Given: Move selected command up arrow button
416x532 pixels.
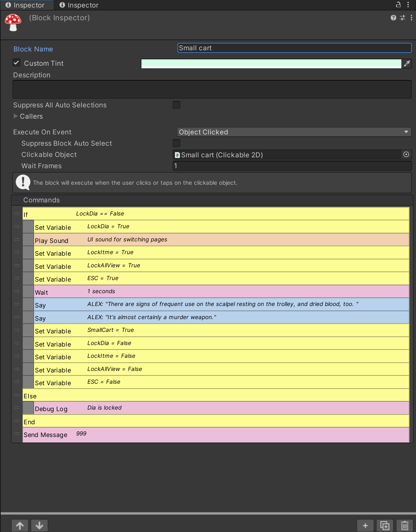Looking at the screenshot, I should [x=20, y=526].
